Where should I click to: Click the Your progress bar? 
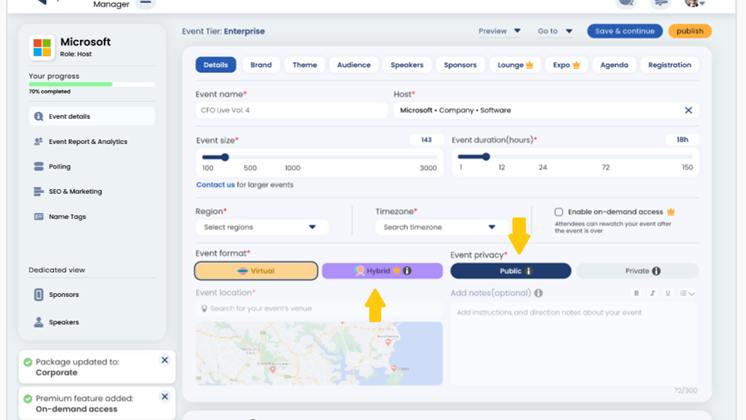(92, 84)
